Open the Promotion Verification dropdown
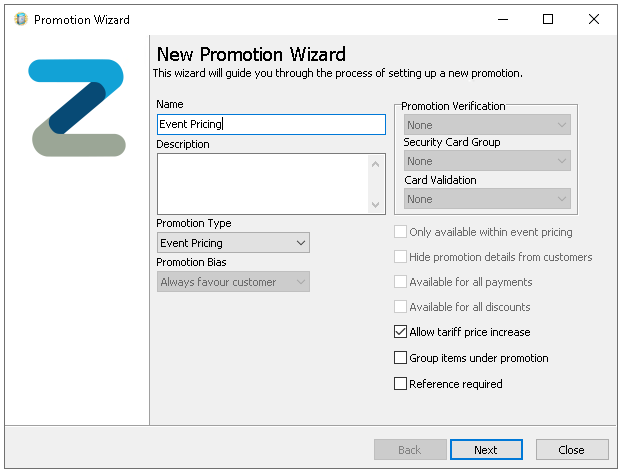The height and width of the screenshot is (475, 622). [487, 125]
